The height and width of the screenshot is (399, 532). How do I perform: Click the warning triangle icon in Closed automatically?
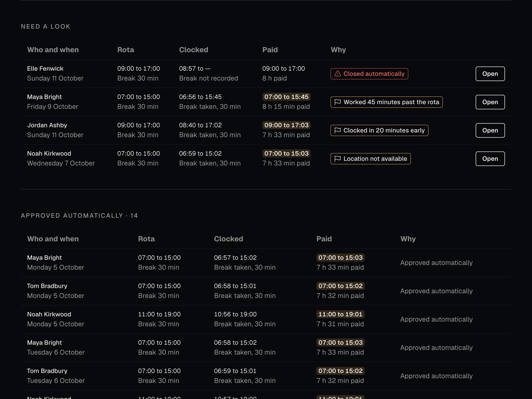pos(337,74)
